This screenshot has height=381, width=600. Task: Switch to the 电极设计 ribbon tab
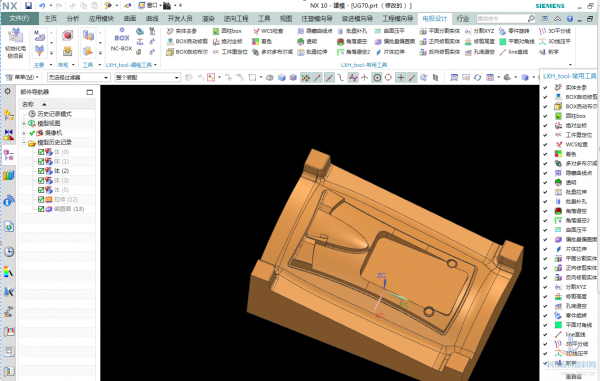(x=435, y=18)
